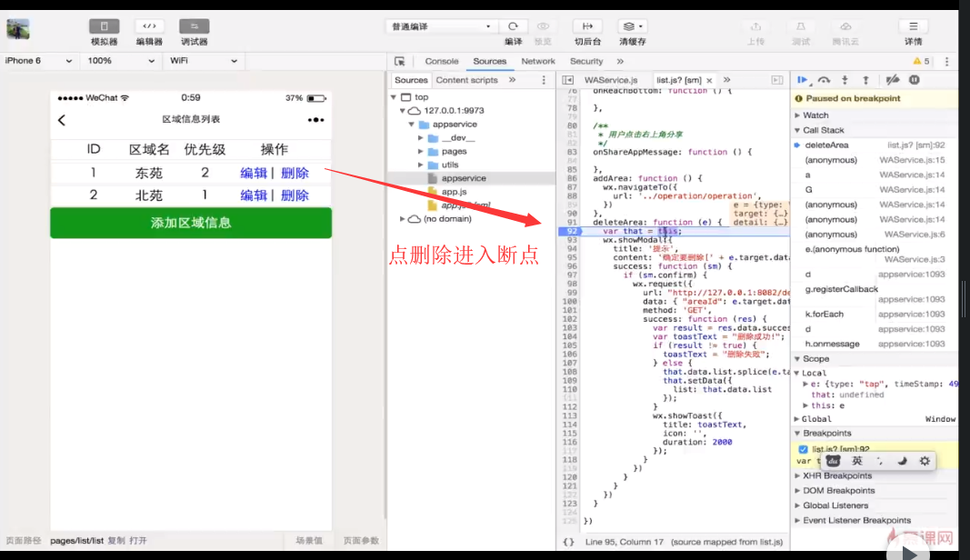970x560 pixels.
Task: Expand the utils folder
Action: [x=421, y=165]
